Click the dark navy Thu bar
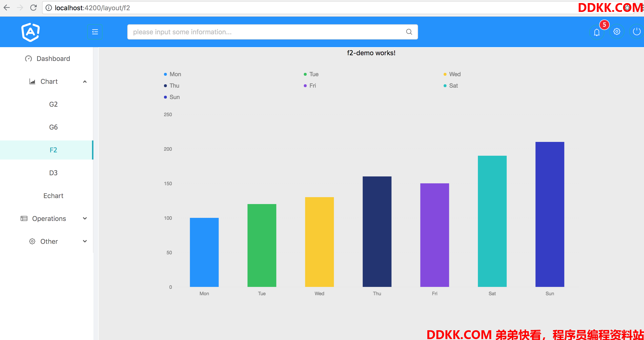Image resolution: width=644 pixels, height=340 pixels. click(x=377, y=232)
